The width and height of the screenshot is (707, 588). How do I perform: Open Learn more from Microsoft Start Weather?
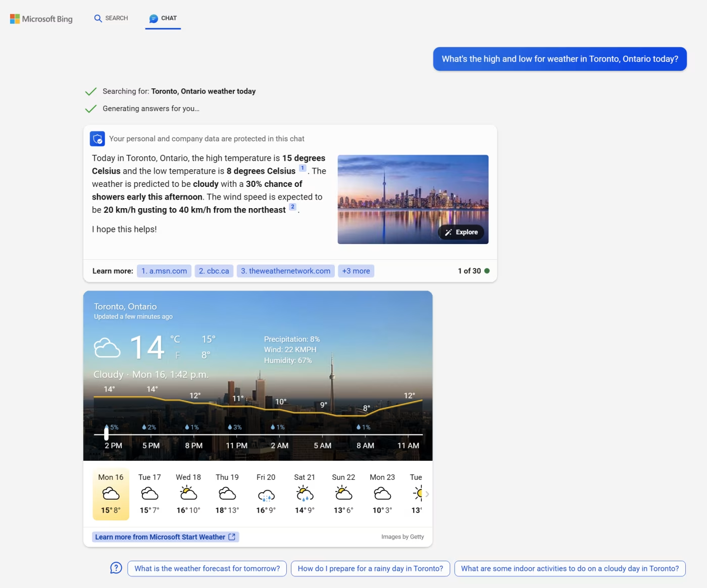165,537
